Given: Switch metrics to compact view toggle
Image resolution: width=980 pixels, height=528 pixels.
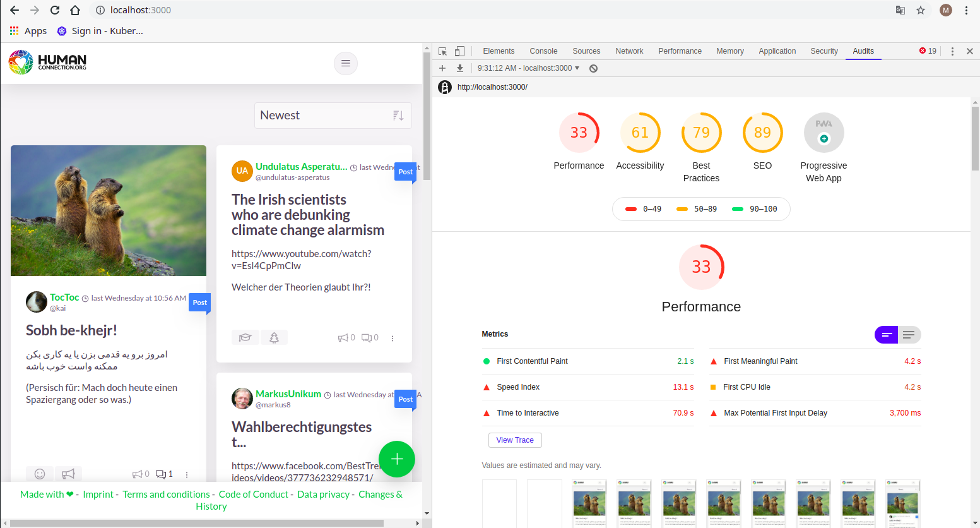Looking at the screenshot, I should pos(886,335).
